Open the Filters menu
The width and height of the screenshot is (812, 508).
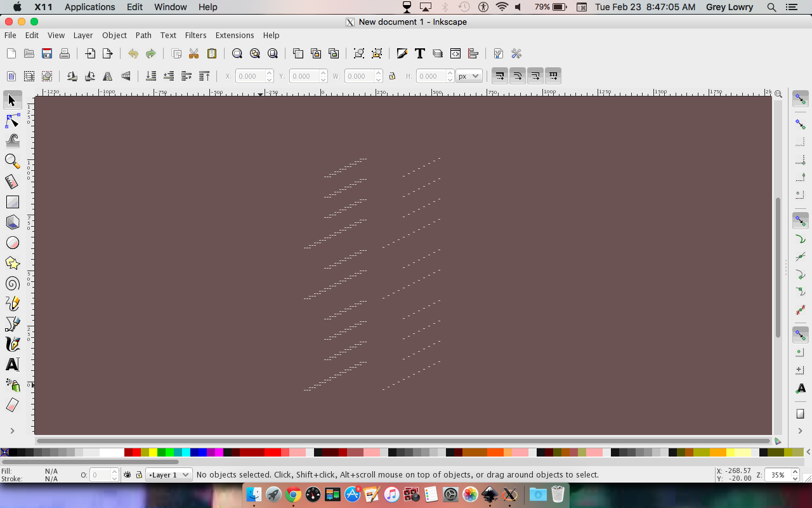click(x=195, y=36)
